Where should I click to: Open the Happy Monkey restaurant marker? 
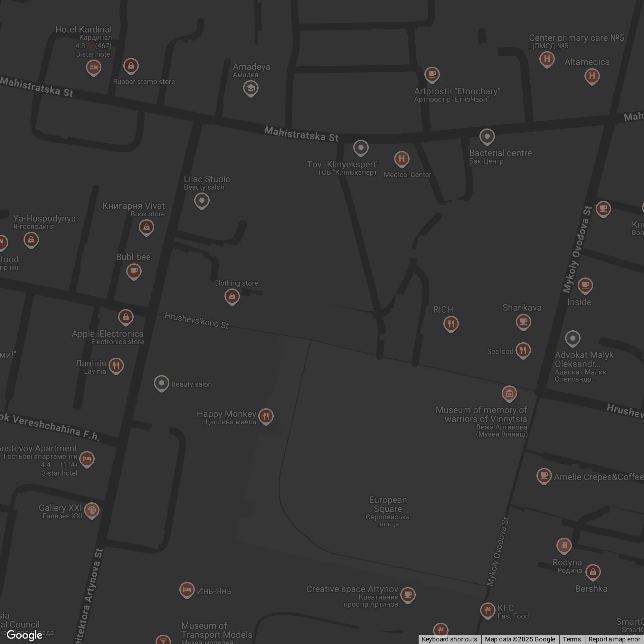(266, 417)
